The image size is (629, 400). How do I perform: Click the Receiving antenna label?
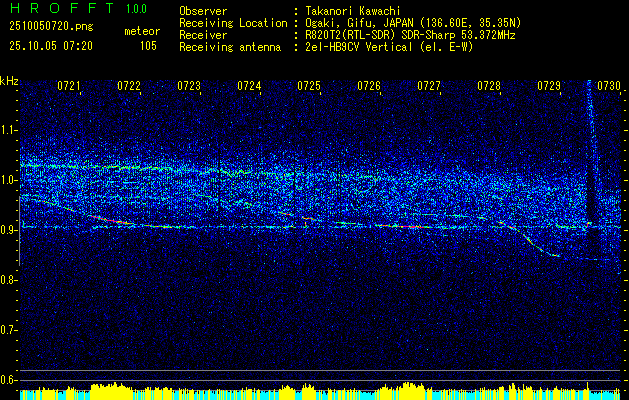[230, 47]
